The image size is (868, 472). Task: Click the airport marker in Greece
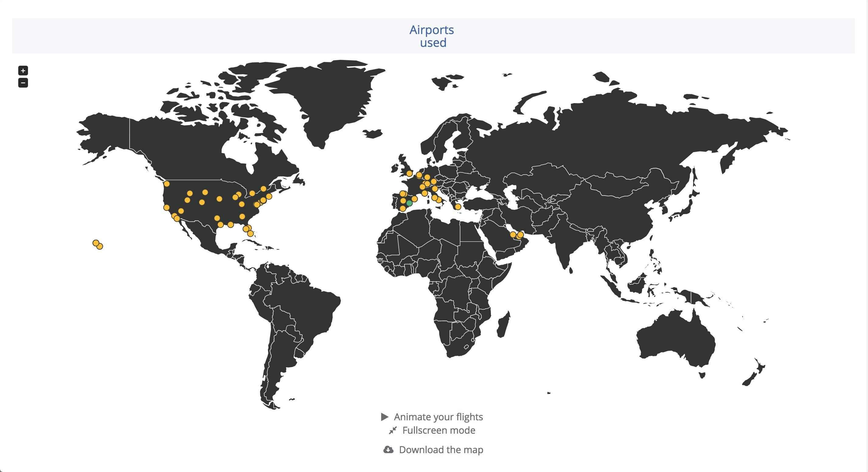458,206
